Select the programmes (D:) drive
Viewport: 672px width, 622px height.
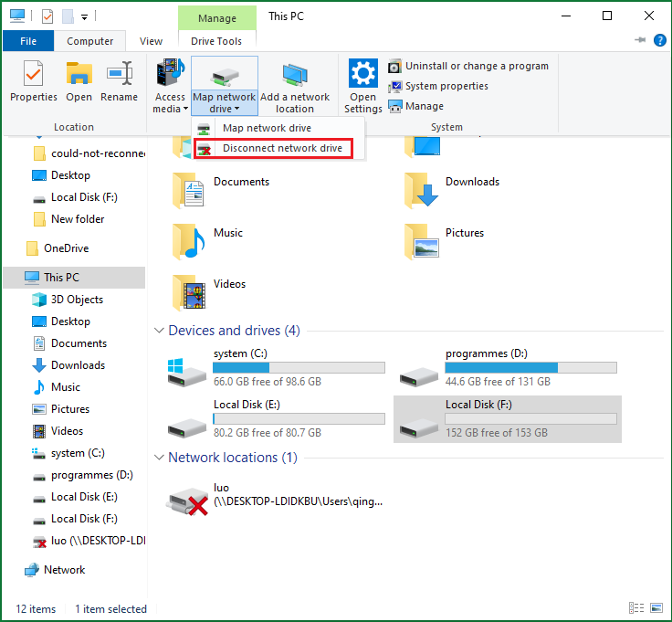418,370
